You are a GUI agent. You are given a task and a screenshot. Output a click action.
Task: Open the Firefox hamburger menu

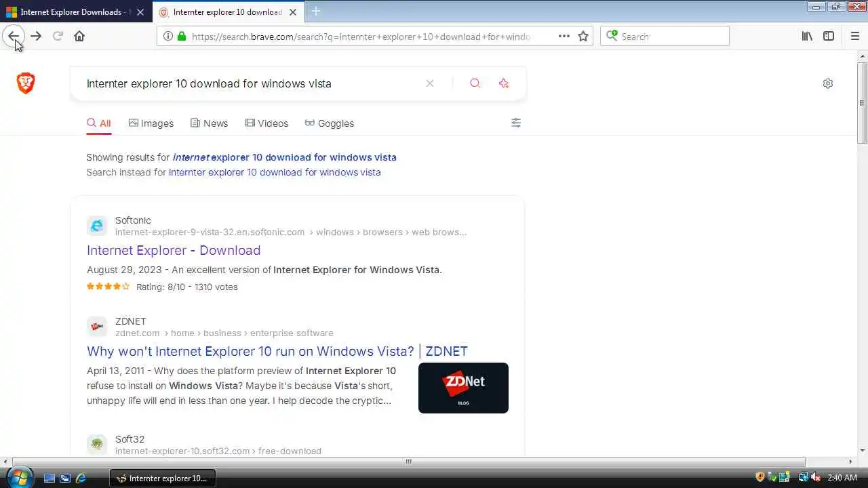coord(855,37)
